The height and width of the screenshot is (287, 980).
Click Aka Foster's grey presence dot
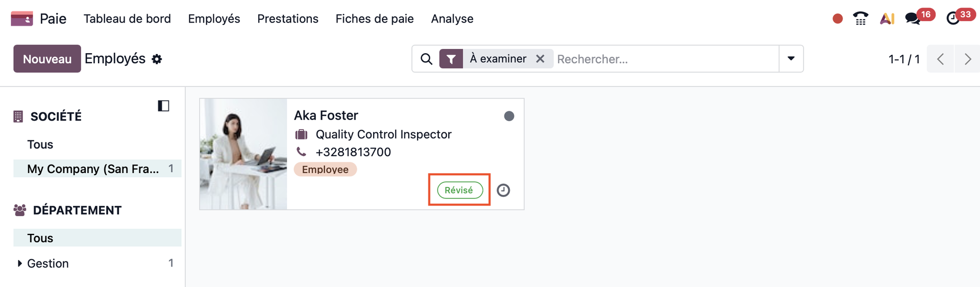pos(509,116)
